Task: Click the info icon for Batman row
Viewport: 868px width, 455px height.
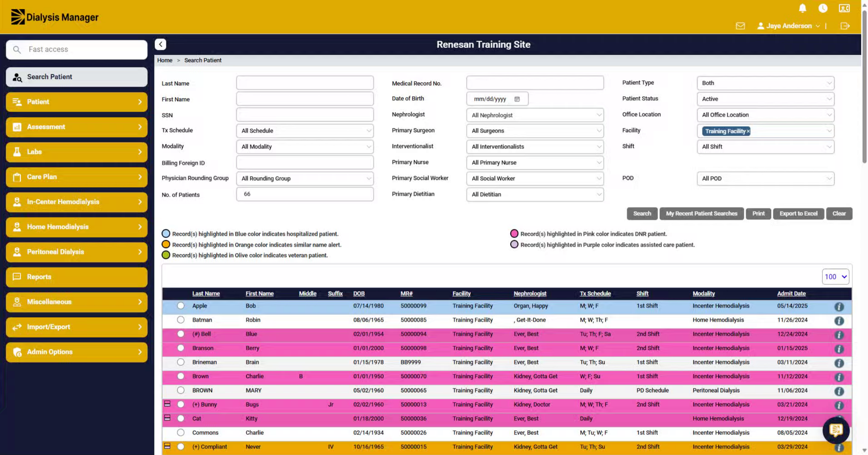Action: pos(839,321)
